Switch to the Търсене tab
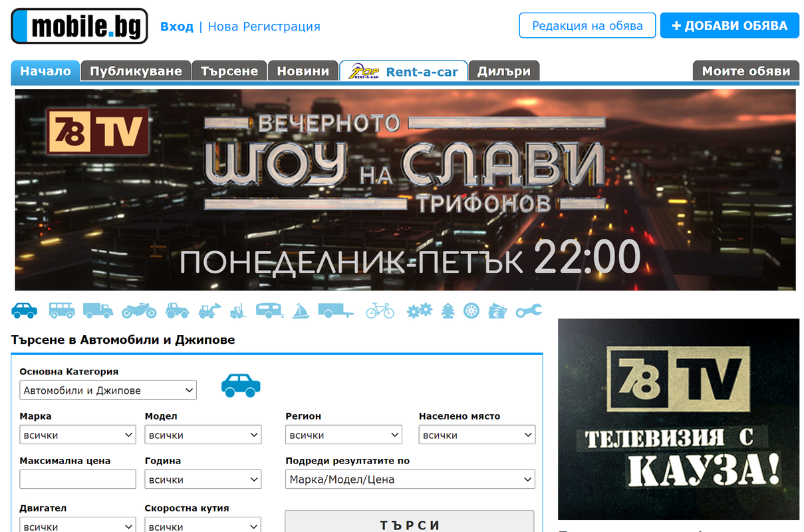804x532 pixels. pyautogui.click(x=229, y=71)
